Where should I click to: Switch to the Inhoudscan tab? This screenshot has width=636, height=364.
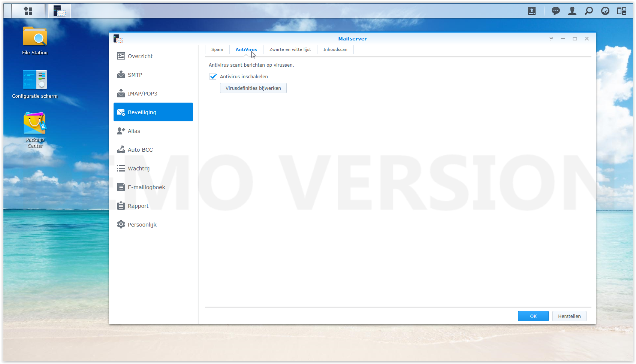[335, 49]
